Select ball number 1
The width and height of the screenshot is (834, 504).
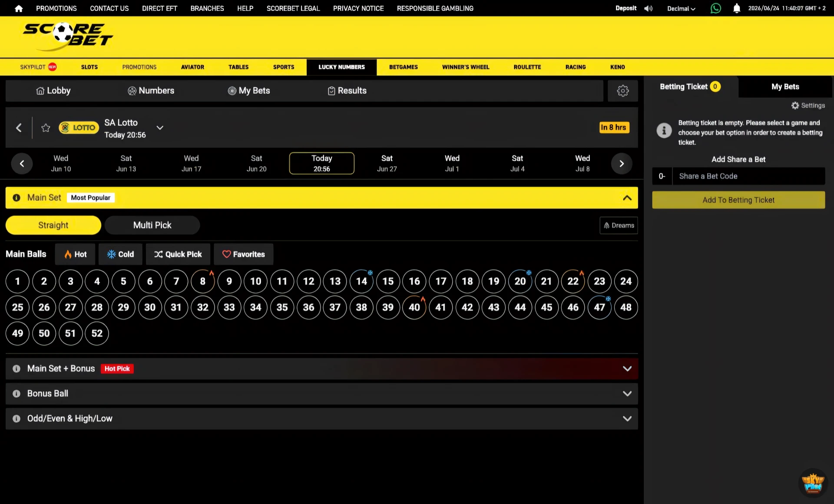pyautogui.click(x=17, y=281)
